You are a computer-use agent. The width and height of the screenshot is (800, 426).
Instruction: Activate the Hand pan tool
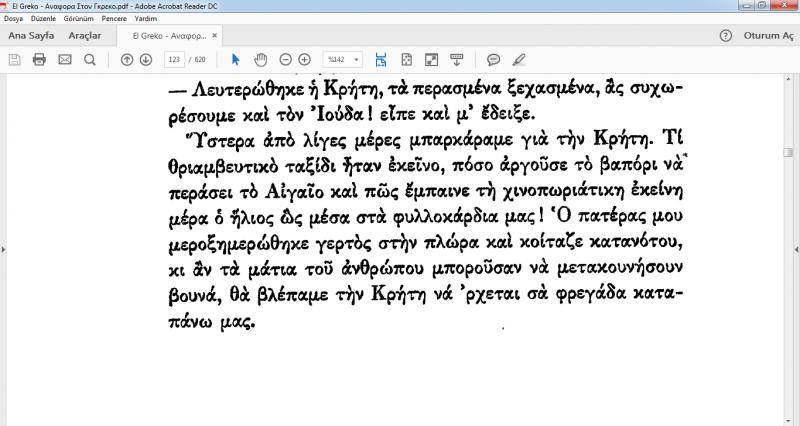(x=261, y=60)
